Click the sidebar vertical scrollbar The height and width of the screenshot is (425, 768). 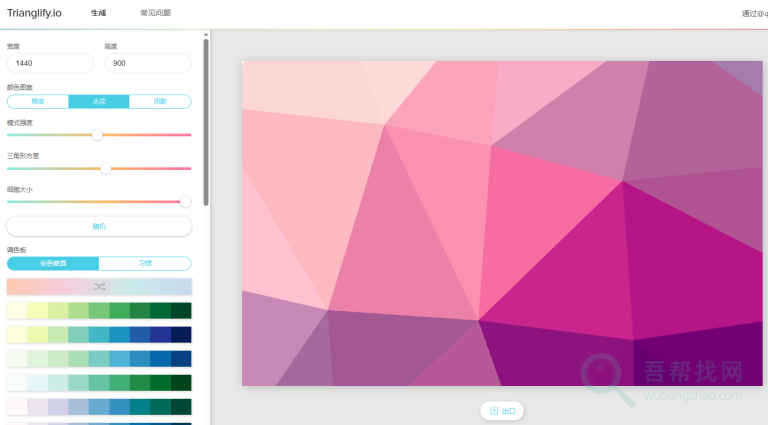tap(206, 120)
